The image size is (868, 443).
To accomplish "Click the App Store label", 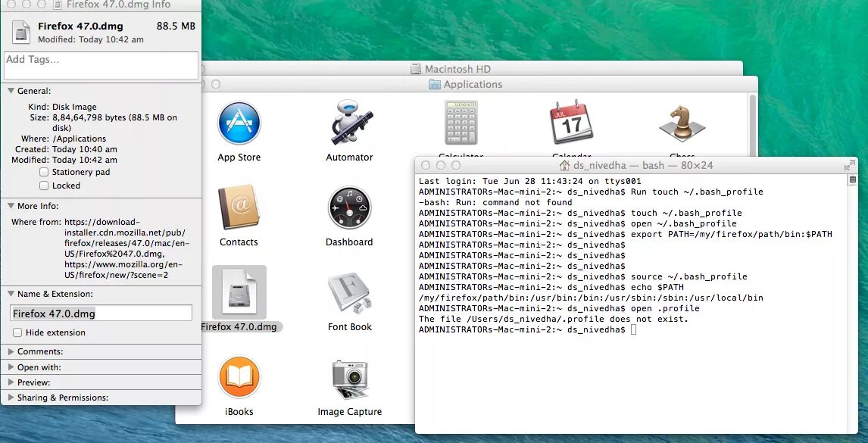I will 239,158.
